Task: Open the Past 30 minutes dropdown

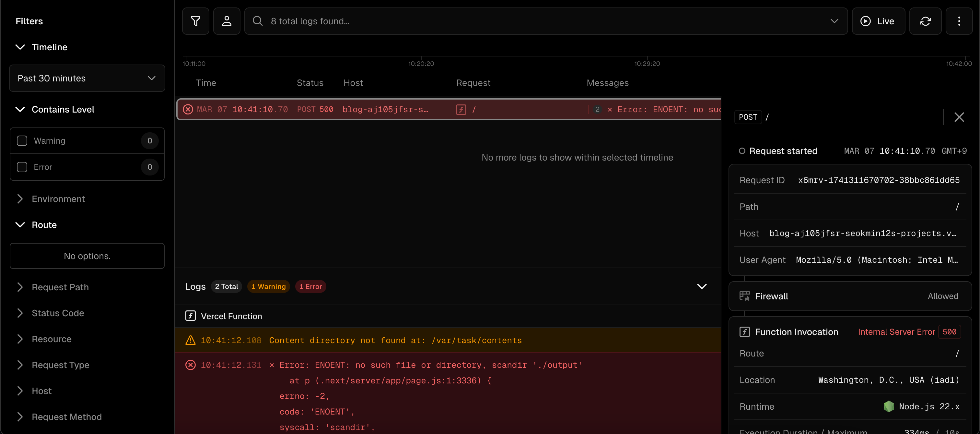Action: pyautogui.click(x=87, y=78)
